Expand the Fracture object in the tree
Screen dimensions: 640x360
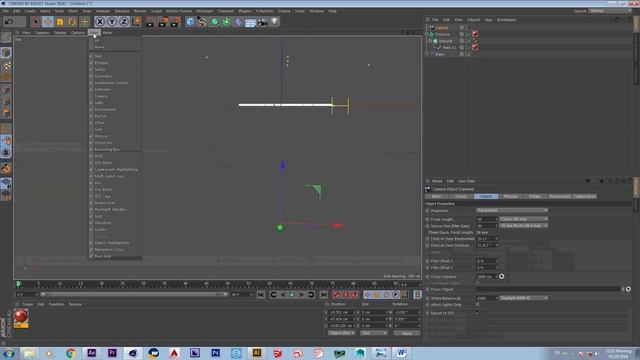pos(428,34)
